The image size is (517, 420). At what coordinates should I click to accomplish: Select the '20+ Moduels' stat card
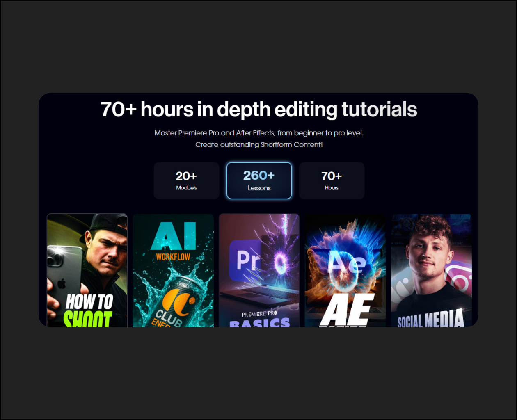click(x=186, y=180)
